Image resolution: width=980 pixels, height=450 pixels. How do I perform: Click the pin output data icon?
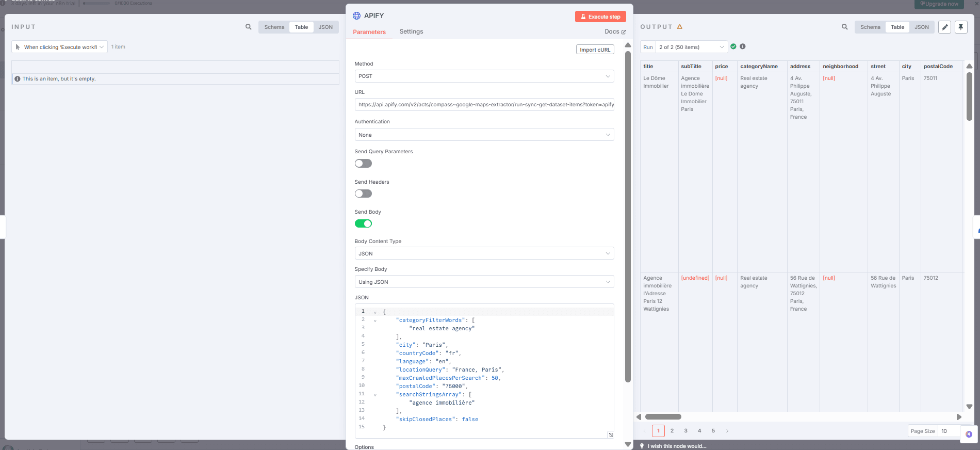click(x=961, y=27)
